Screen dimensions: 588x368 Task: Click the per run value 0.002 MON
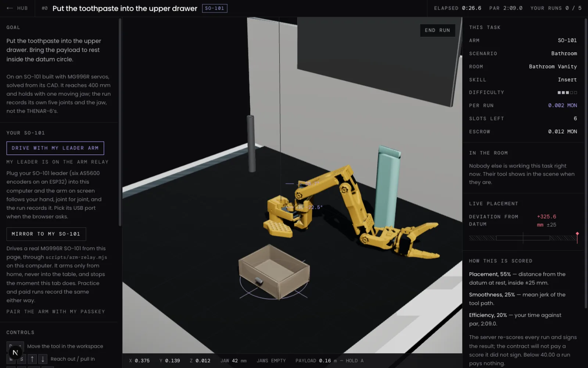[x=562, y=105]
